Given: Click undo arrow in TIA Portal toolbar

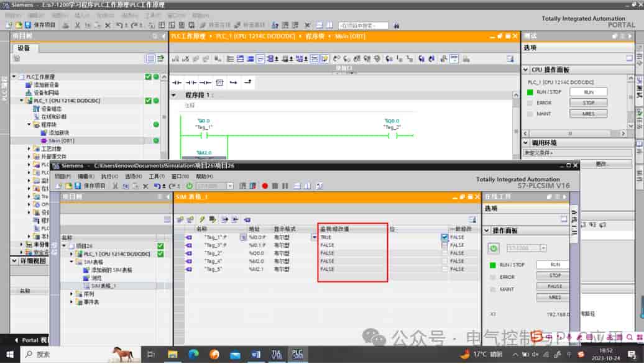Looking at the screenshot, I should point(119,25).
